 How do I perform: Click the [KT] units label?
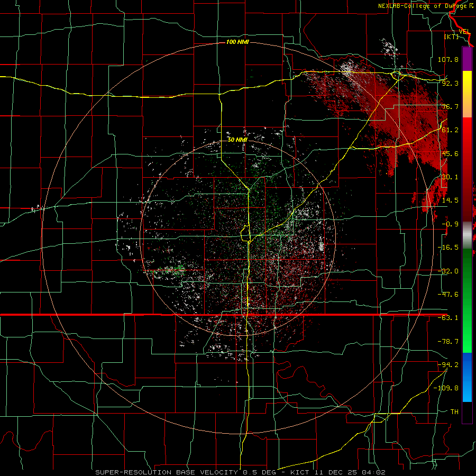(x=452, y=36)
